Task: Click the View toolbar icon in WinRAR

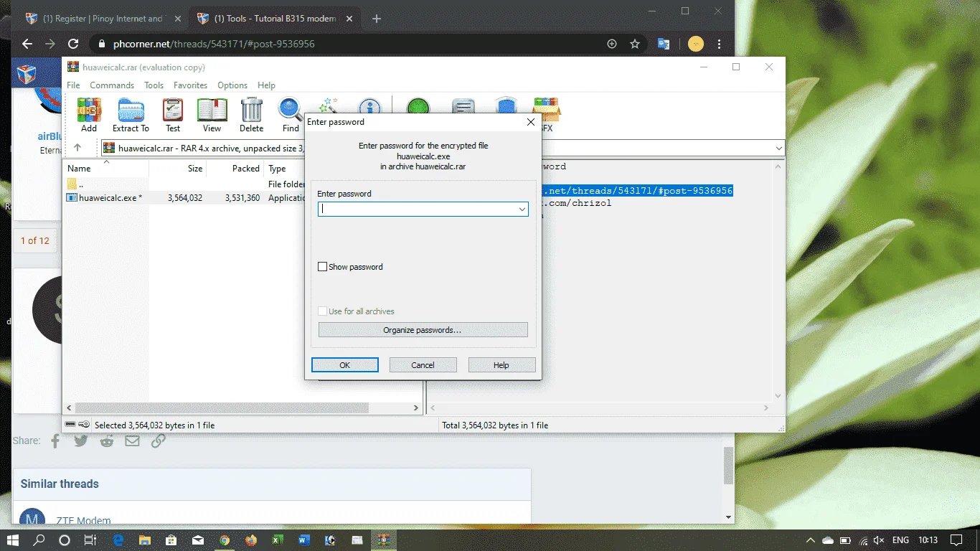Action: (212, 115)
